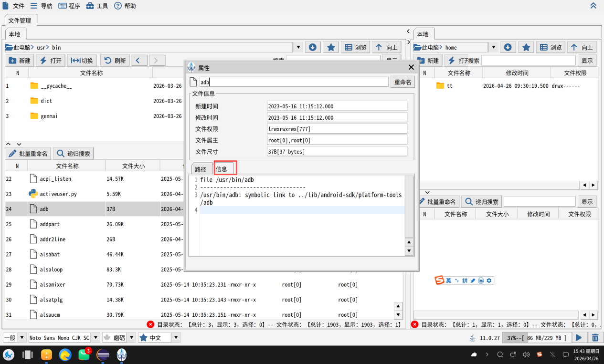The width and height of the screenshot is (604, 364).
Task: Open Sogou IME settings gear
Action: pyautogui.click(x=489, y=281)
